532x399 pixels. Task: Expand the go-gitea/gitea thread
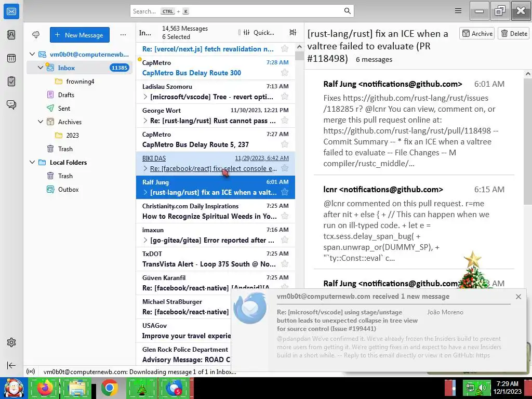pyautogui.click(x=145, y=240)
